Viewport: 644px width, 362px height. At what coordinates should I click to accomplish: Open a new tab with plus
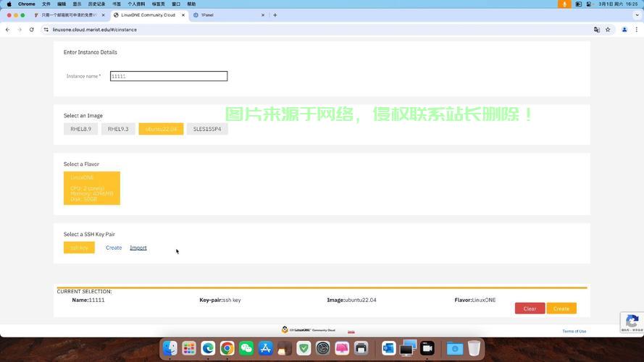click(x=275, y=14)
